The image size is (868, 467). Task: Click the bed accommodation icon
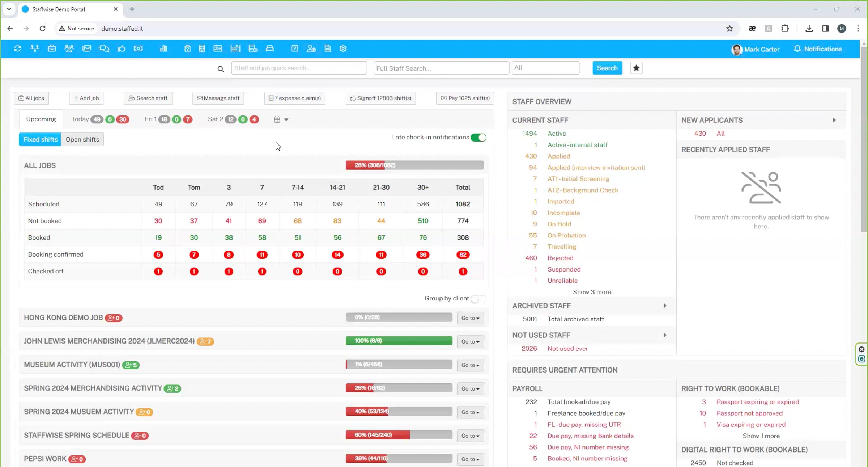pyautogui.click(x=235, y=49)
